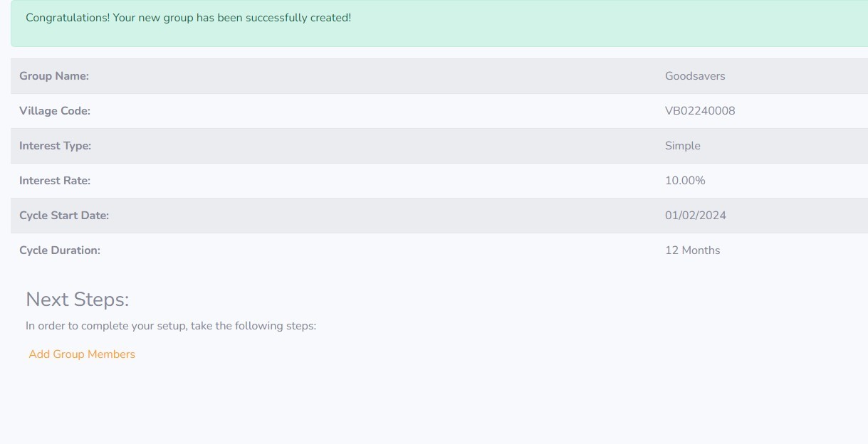Select the 10.00% interest rate value
The image size is (868, 444).
685,181
